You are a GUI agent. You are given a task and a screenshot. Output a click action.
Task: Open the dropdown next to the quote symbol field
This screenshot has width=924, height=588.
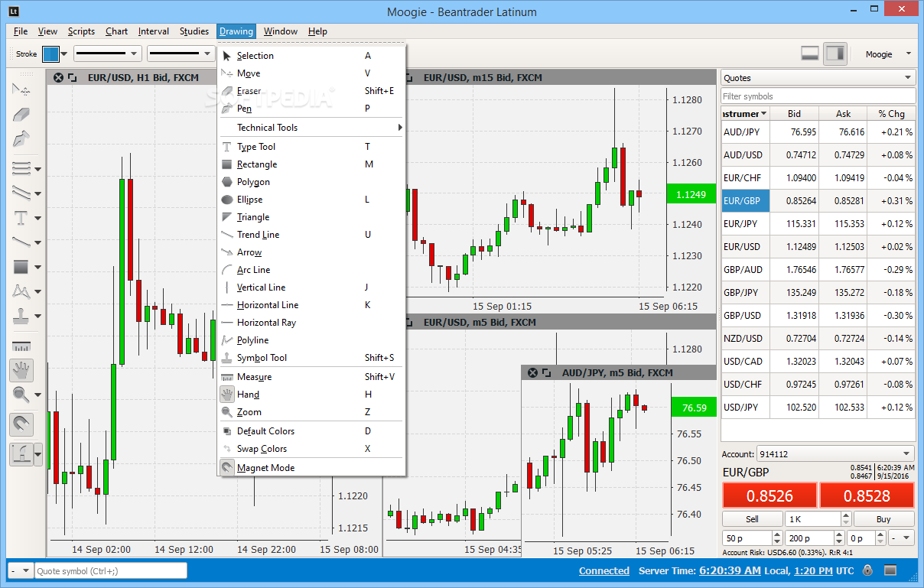pyautogui.click(x=21, y=570)
